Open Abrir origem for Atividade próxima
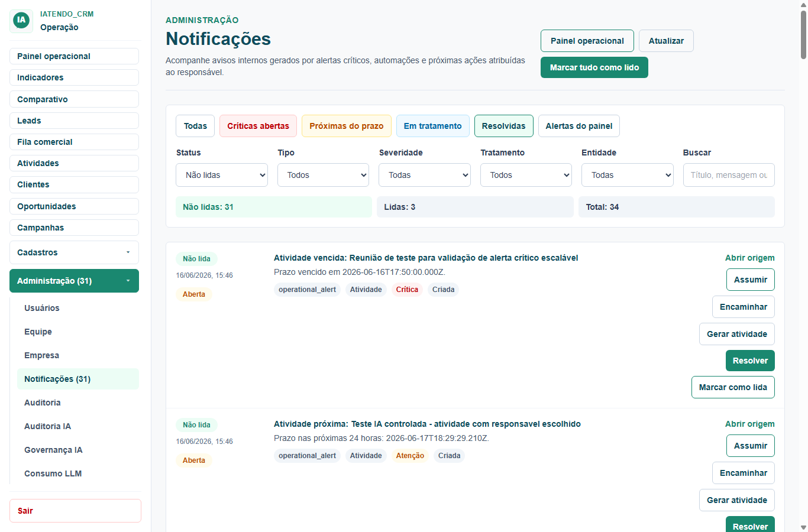Viewport: 808px width, 532px height. [750, 424]
